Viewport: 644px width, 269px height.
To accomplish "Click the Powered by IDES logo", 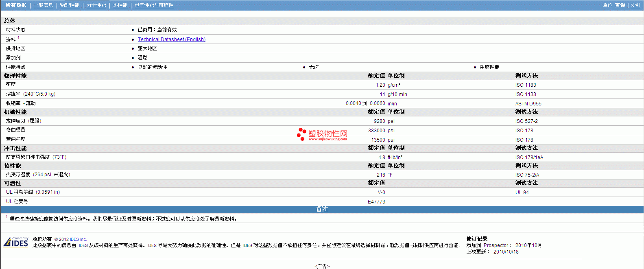I will tap(16, 242).
